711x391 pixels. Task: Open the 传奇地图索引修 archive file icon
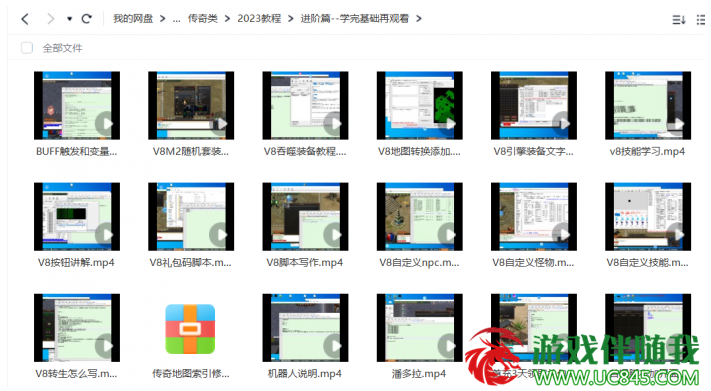pos(190,329)
